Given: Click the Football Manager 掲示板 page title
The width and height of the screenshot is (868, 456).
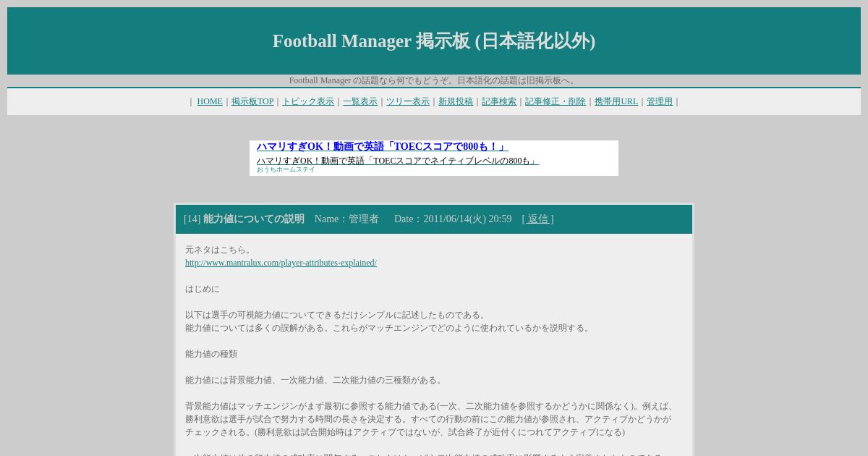Looking at the screenshot, I should [x=434, y=41].
